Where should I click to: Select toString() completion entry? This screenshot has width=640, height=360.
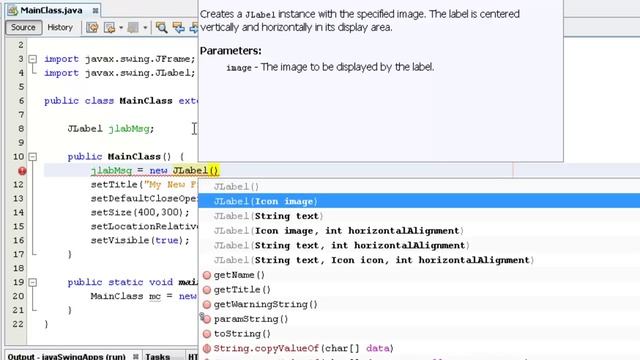click(x=419, y=333)
